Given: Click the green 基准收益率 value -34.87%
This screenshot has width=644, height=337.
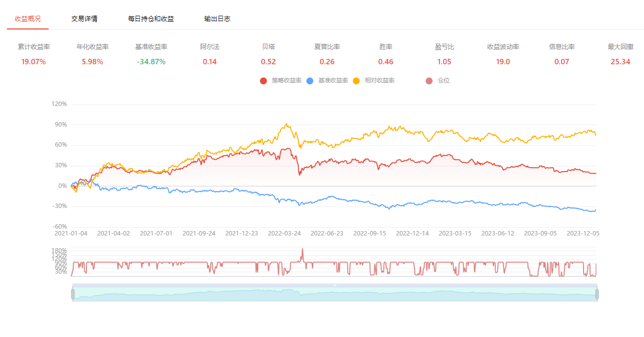Looking at the screenshot, I should [151, 62].
